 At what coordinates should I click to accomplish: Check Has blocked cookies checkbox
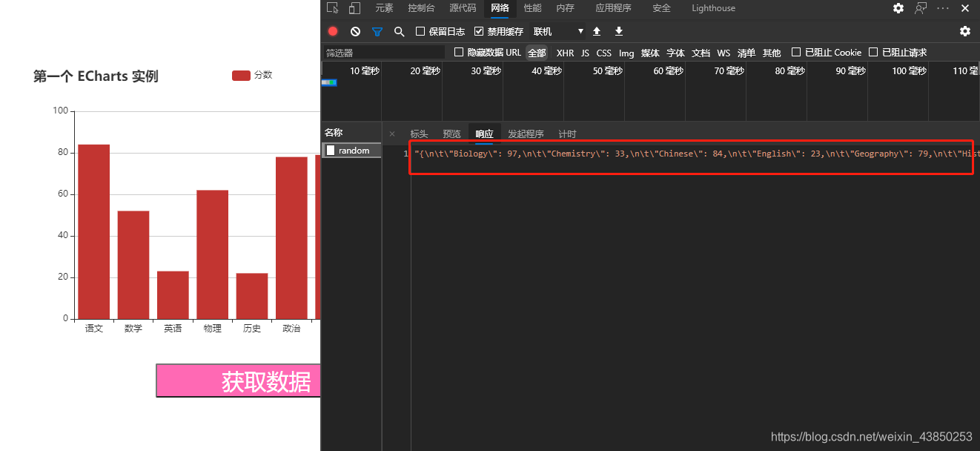[796, 52]
